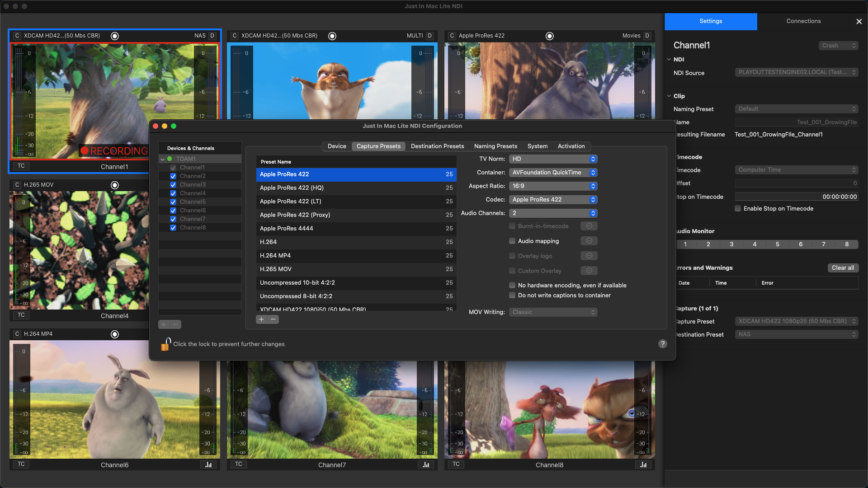Open the Connections tab

click(803, 21)
